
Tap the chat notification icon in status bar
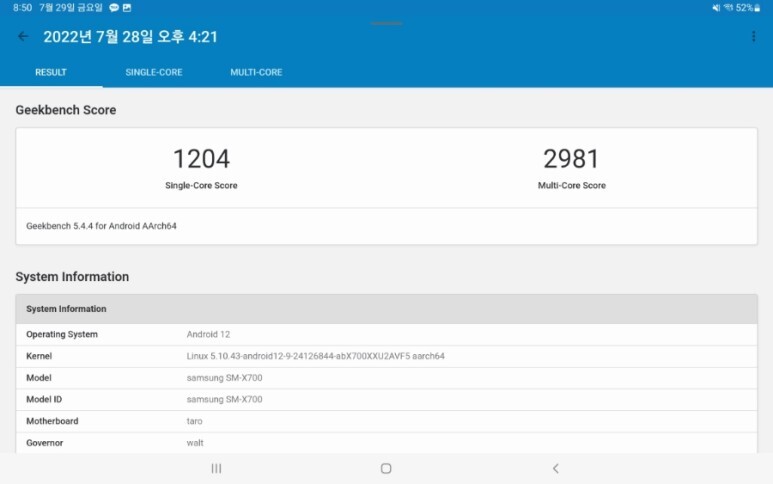[x=114, y=8]
